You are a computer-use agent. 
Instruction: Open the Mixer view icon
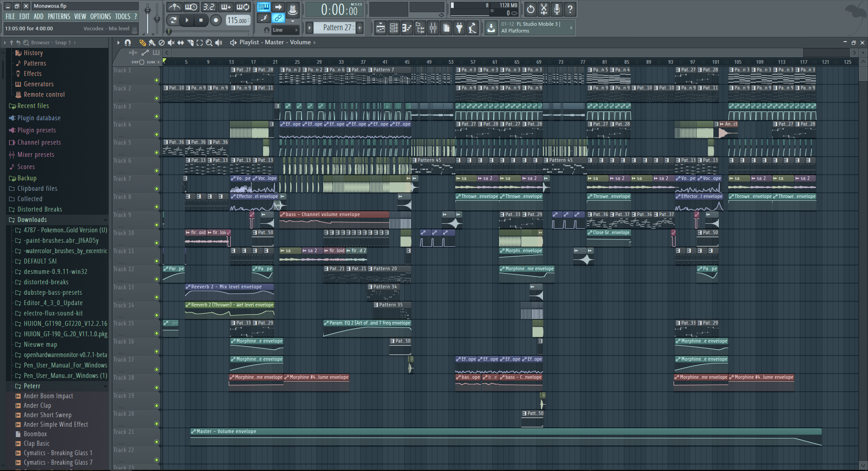433,28
